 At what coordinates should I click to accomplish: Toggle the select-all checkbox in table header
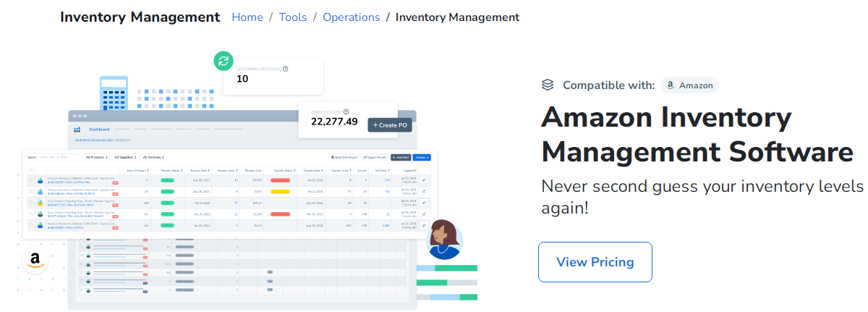pyautogui.click(x=31, y=170)
